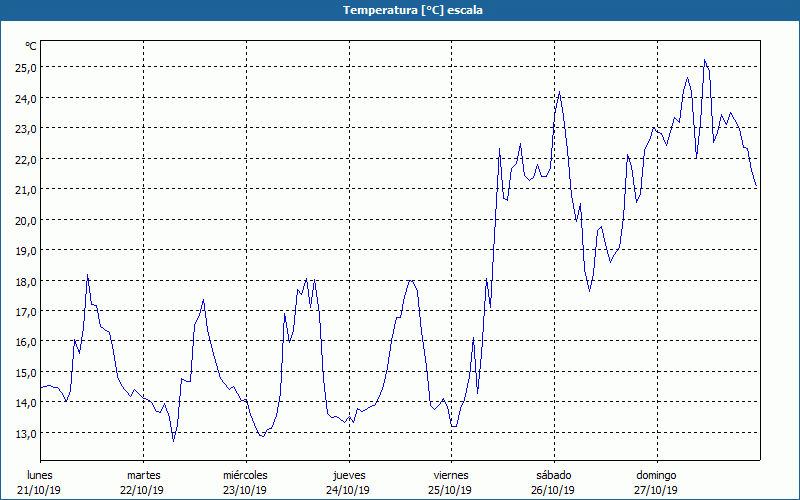Select the 23,0 axis value
This screenshot has width=800, height=500.
coord(26,129)
